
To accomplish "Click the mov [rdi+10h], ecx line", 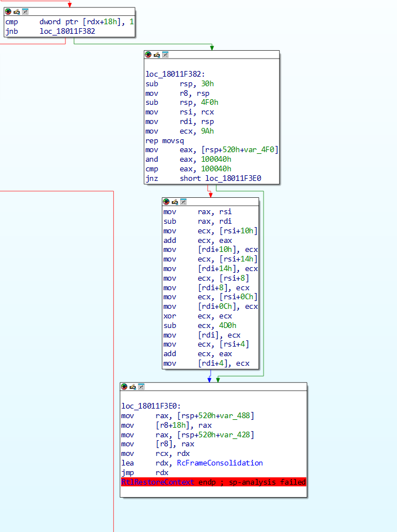I will [x=210, y=250].
